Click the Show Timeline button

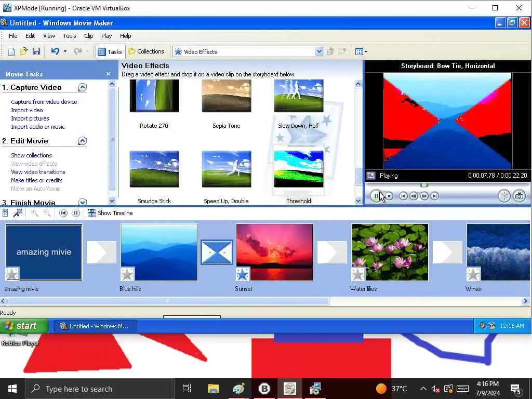[x=110, y=213]
